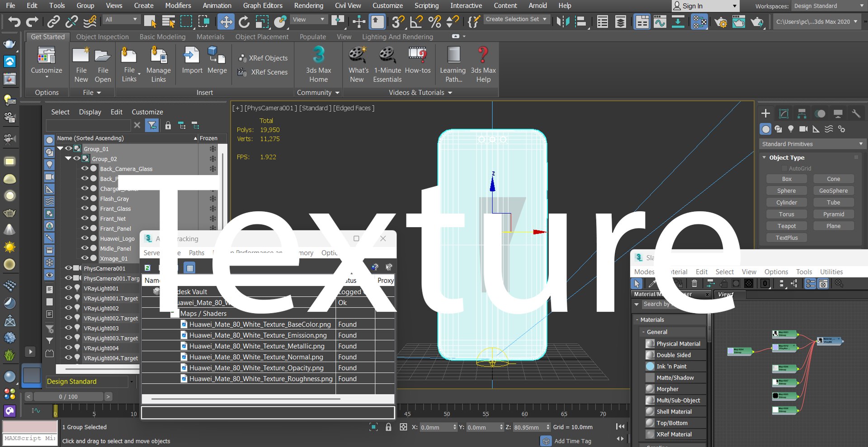Switch to Object Inspection ribbon tab
Image resolution: width=868 pixels, height=447 pixels.
102,37
